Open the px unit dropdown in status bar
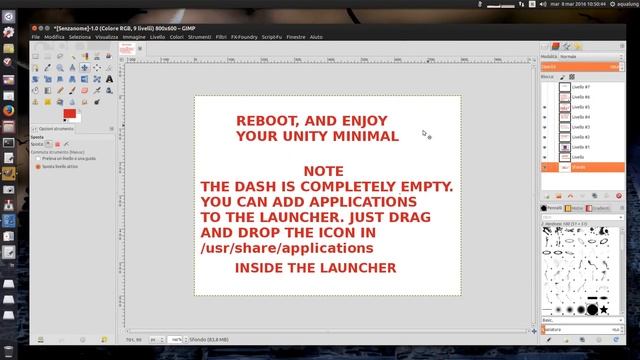This screenshot has height=360, width=640. click(x=157, y=340)
